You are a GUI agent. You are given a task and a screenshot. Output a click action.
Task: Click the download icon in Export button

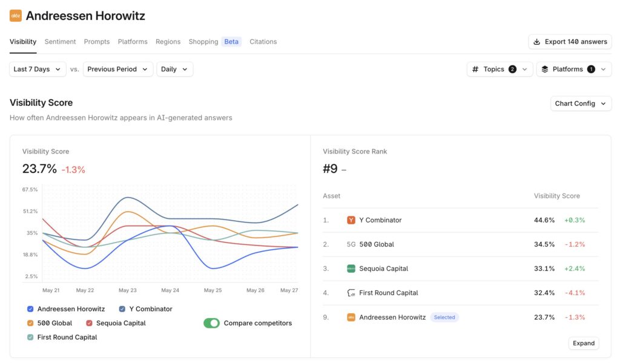pyautogui.click(x=536, y=42)
